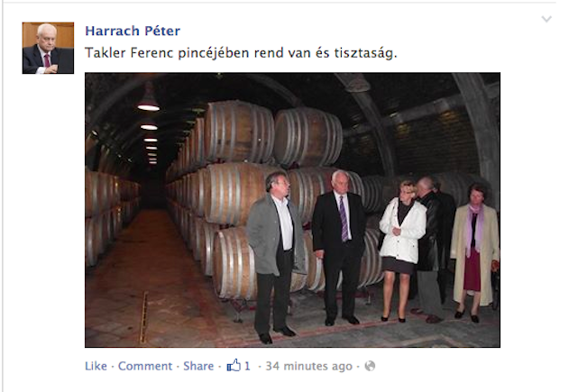Click the top-left stacked wine barrel in photo

pyautogui.click(x=239, y=132)
